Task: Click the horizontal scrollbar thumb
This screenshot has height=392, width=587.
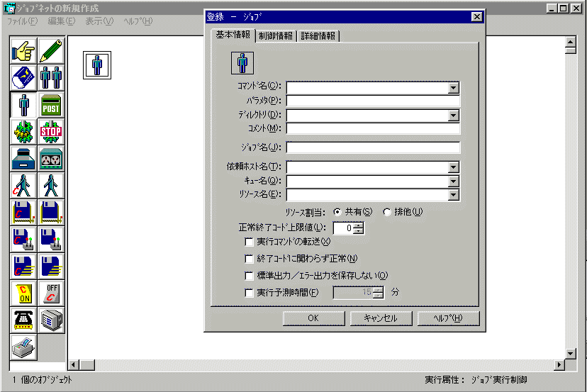Action: (88, 365)
